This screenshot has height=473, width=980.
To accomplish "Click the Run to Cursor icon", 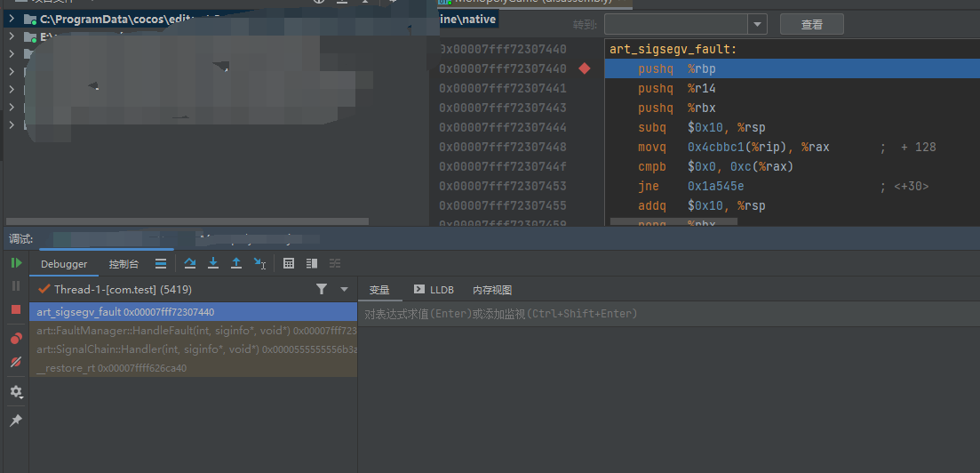I will coord(260,263).
